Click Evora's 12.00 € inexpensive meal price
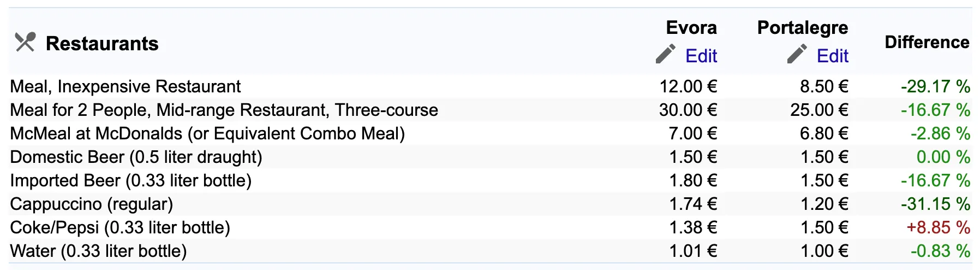Viewport: 980px width, 270px height. [x=688, y=86]
